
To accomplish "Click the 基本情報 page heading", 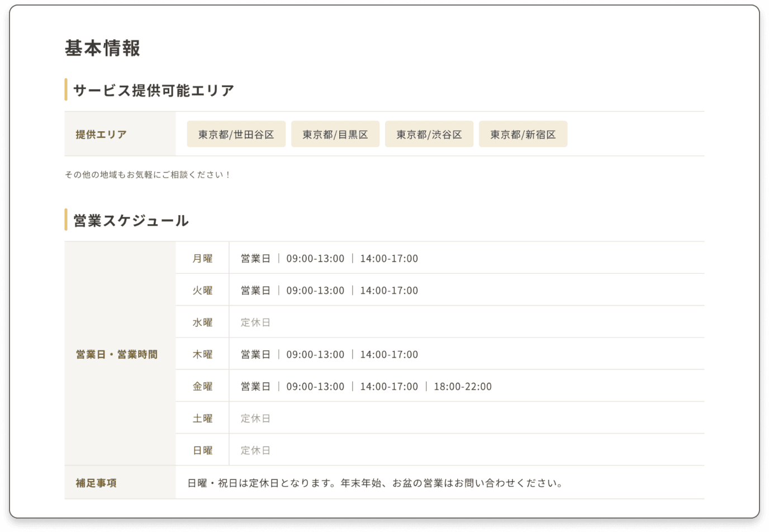I will click(x=102, y=48).
